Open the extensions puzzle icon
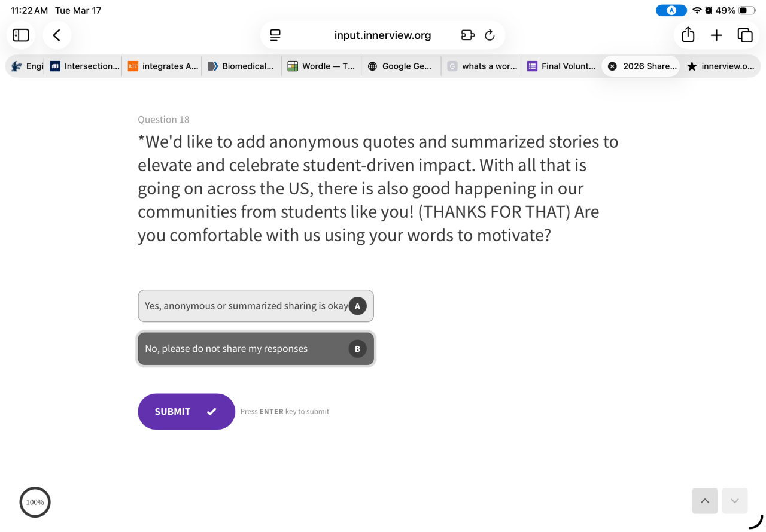766x532 pixels. point(468,35)
